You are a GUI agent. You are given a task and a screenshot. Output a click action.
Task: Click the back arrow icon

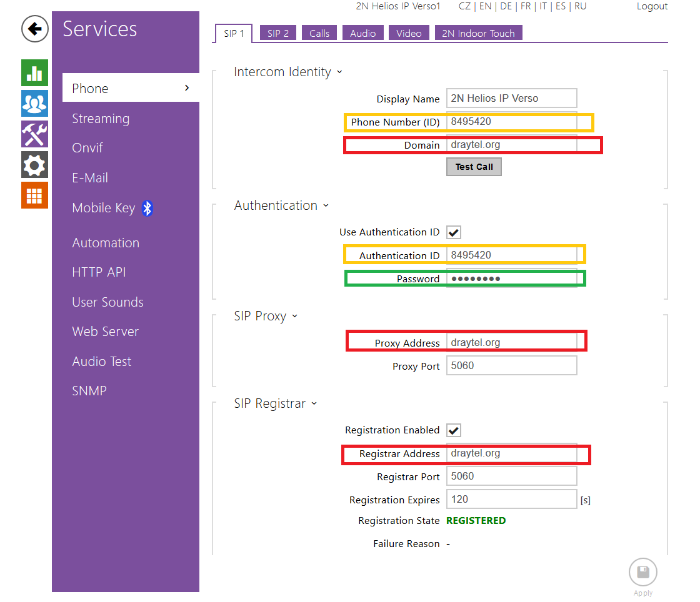point(35,29)
